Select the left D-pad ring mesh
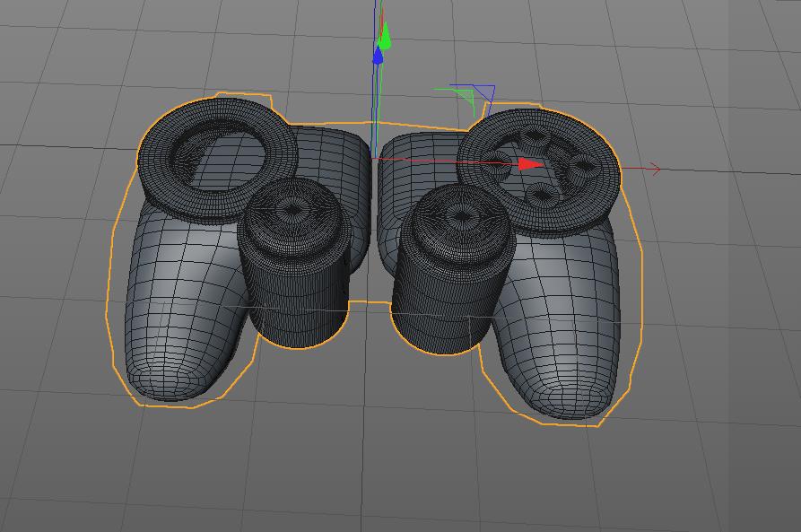Screen dimensions: 801x532 coord(218,160)
